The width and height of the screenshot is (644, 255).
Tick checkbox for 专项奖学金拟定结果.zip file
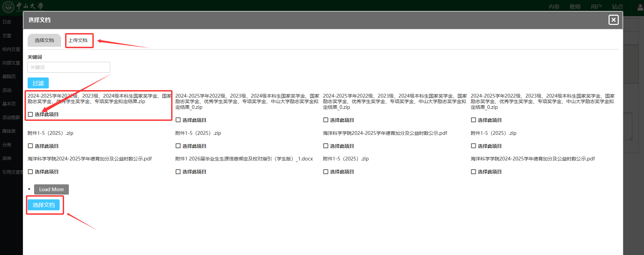(x=31, y=114)
